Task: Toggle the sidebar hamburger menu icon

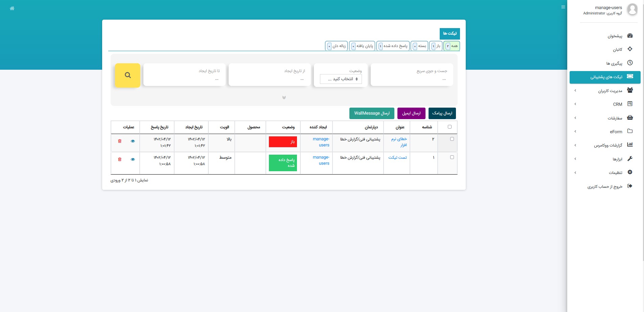Action: pyautogui.click(x=563, y=7)
